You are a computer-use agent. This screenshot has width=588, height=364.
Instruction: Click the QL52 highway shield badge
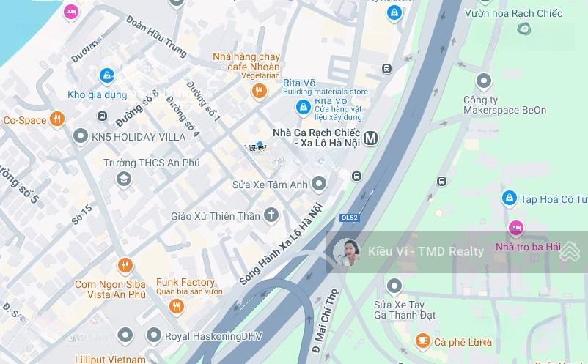coord(350,218)
